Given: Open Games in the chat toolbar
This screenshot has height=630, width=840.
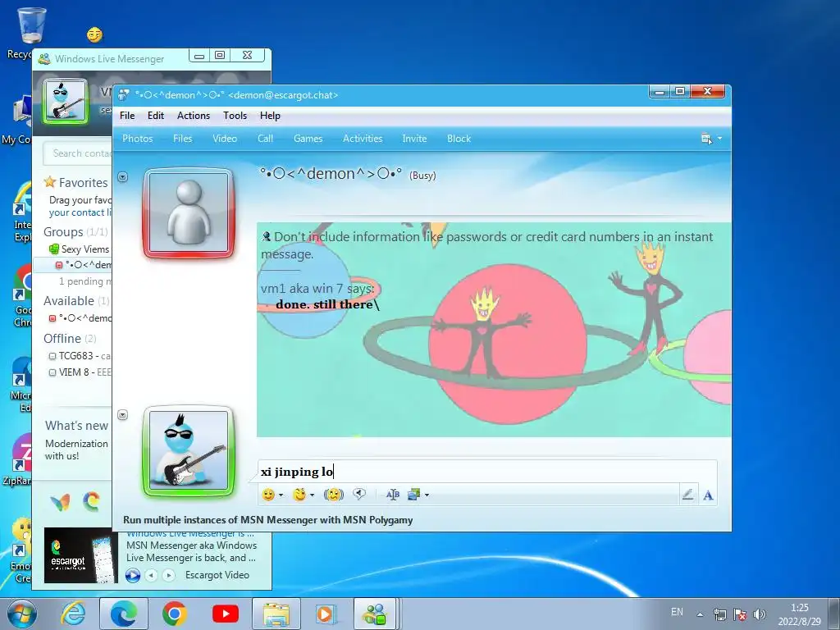Looking at the screenshot, I should pyautogui.click(x=308, y=139).
